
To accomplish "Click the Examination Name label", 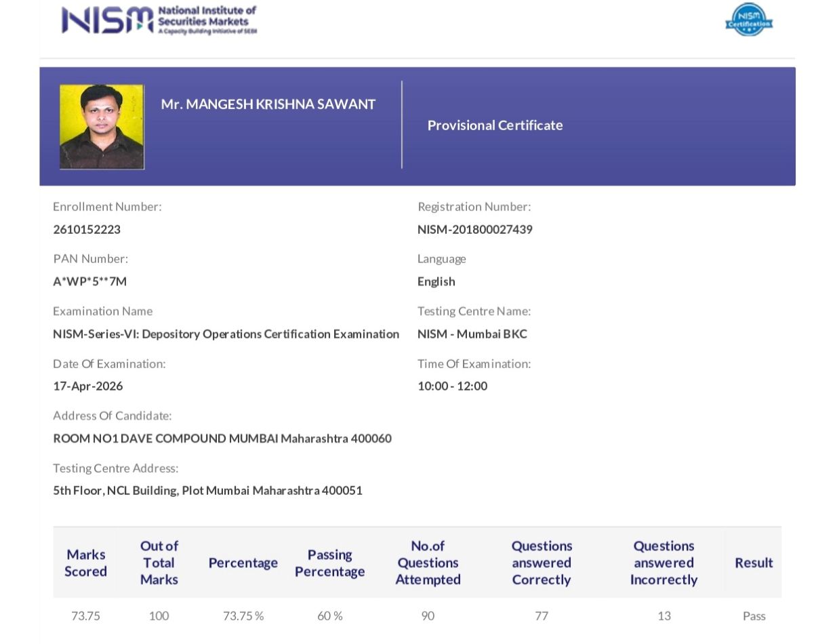I will [103, 310].
